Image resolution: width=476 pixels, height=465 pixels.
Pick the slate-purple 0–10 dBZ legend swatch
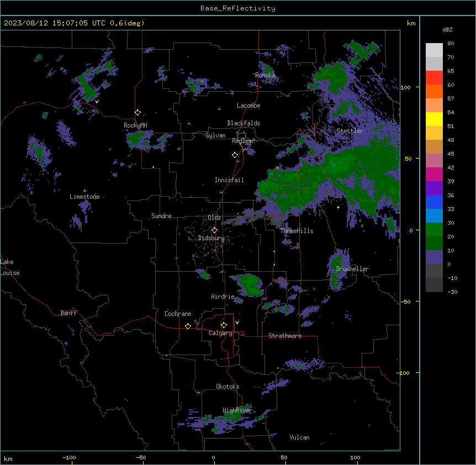coord(434,257)
